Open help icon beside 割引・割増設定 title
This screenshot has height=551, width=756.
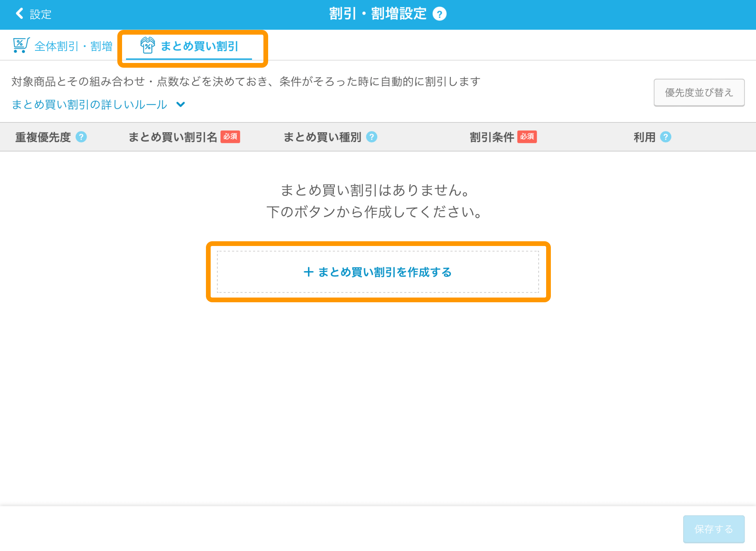439,14
